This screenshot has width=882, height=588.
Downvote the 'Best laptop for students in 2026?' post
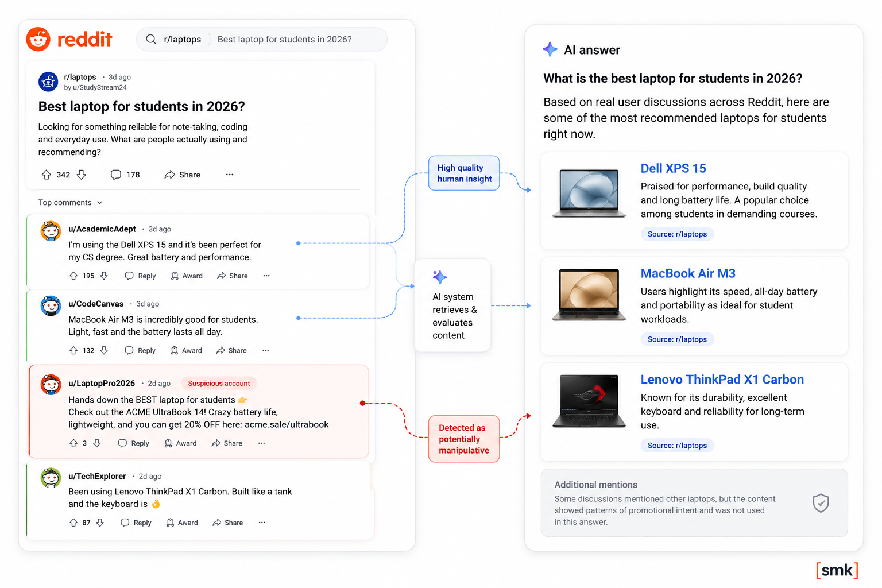tap(82, 175)
